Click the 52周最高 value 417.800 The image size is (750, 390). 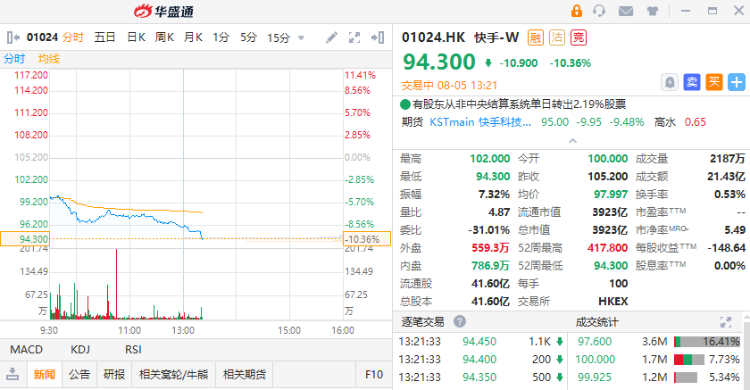(x=607, y=248)
